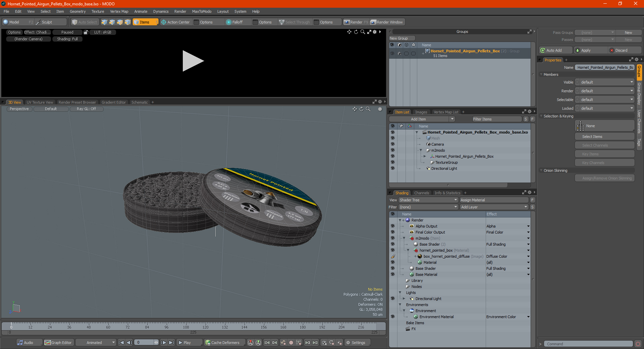Screen dimensions: 644x349
Task: Click Select Items button
Action: pos(604,137)
